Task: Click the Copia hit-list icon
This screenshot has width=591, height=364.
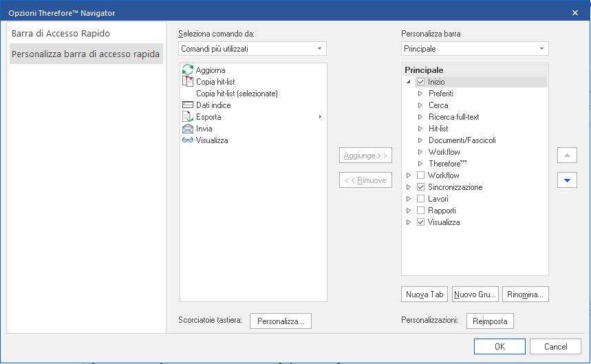Action: 188,82
